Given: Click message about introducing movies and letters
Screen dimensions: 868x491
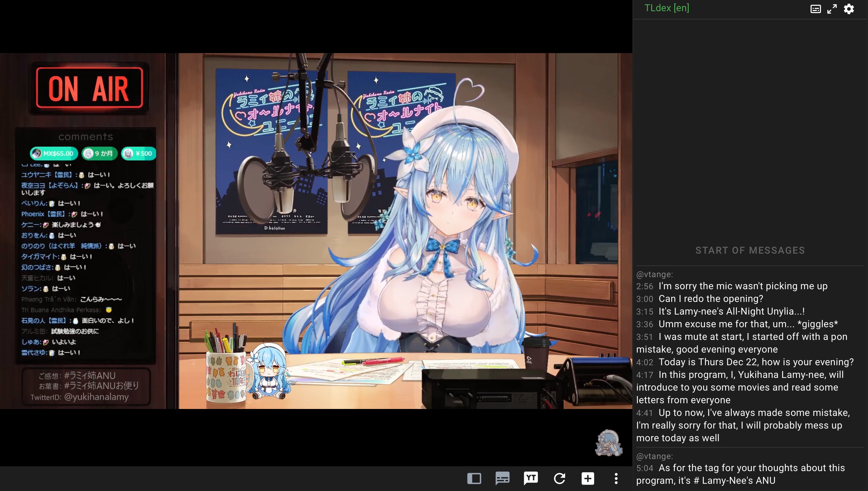Looking at the screenshot, I should [740, 387].
